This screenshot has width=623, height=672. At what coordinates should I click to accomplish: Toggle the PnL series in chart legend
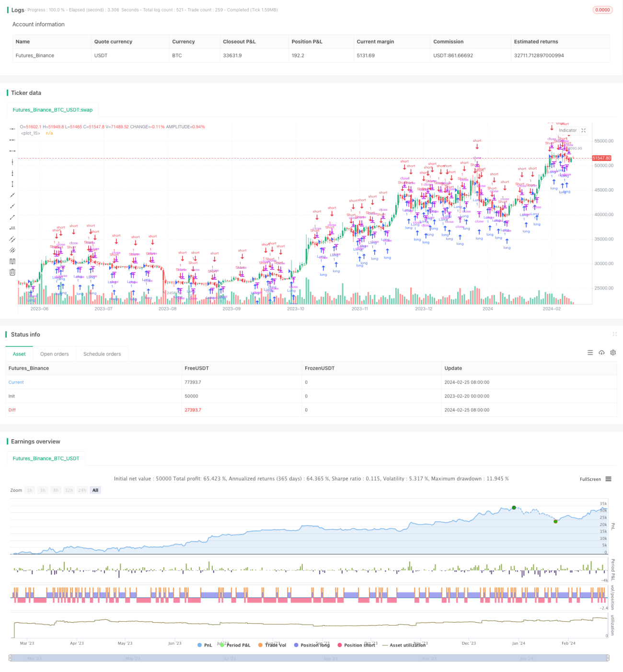click(x=205, y=645)
